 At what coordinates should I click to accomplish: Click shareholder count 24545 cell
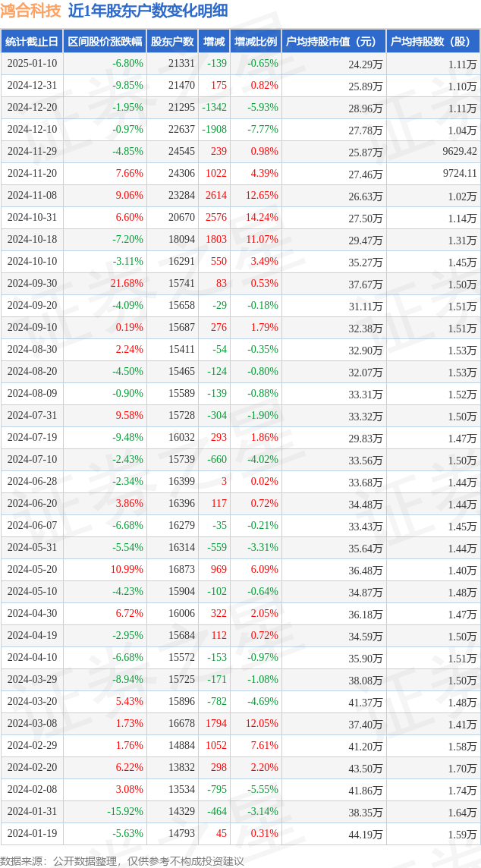pos(172,151)
